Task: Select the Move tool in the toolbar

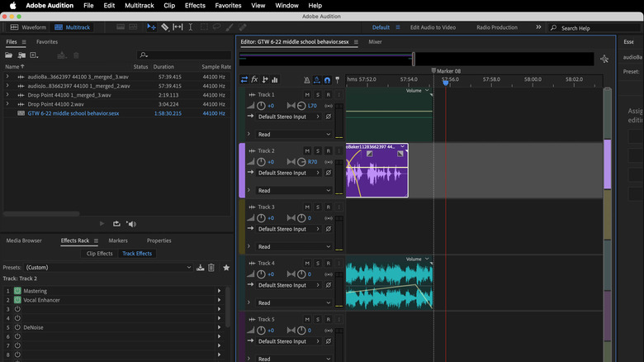Action: (151, 27)
